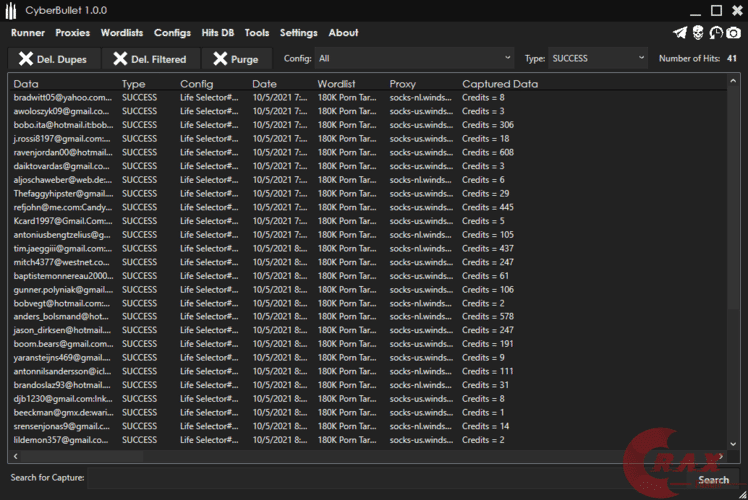
Task: Select the row with Credits = 191
Action: 367,344
